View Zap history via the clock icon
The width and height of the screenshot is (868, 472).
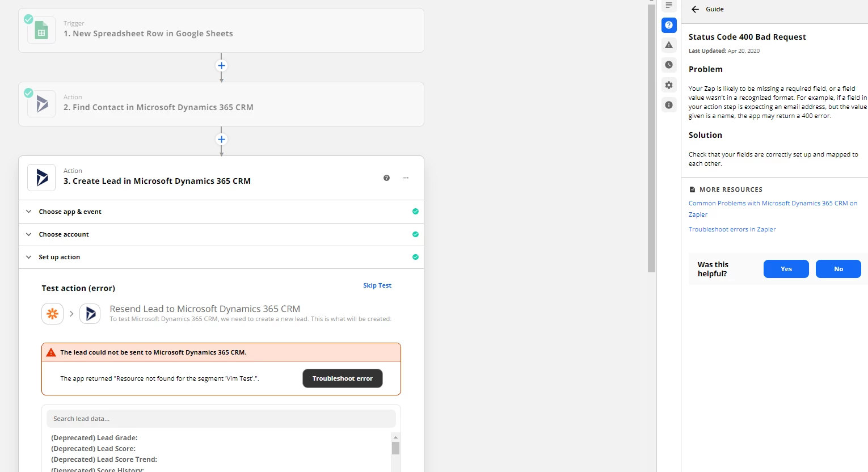tap(669, 64)
